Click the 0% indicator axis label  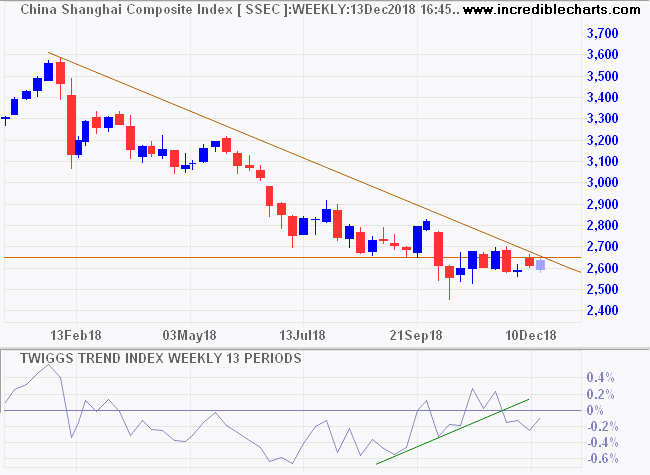(x=595, y=411)
